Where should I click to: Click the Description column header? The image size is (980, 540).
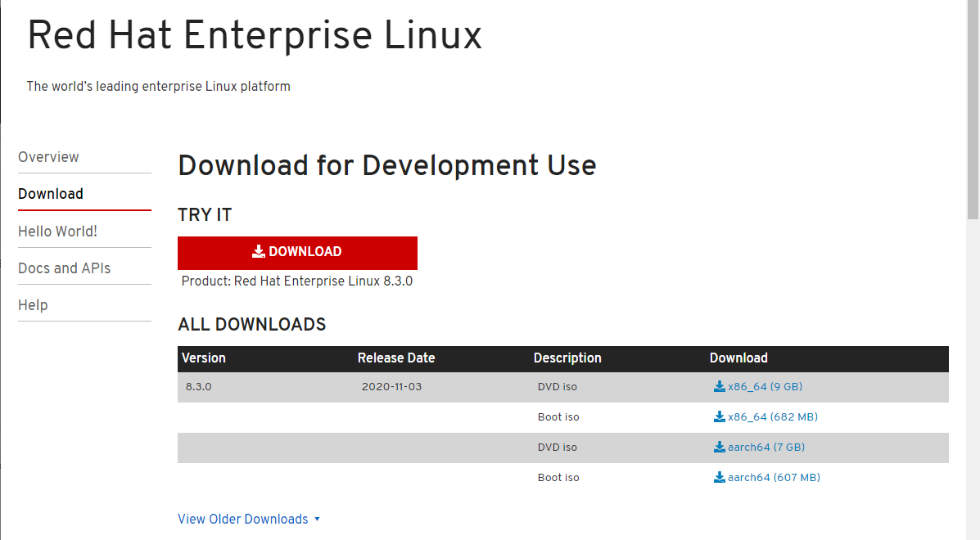[567, 358]
